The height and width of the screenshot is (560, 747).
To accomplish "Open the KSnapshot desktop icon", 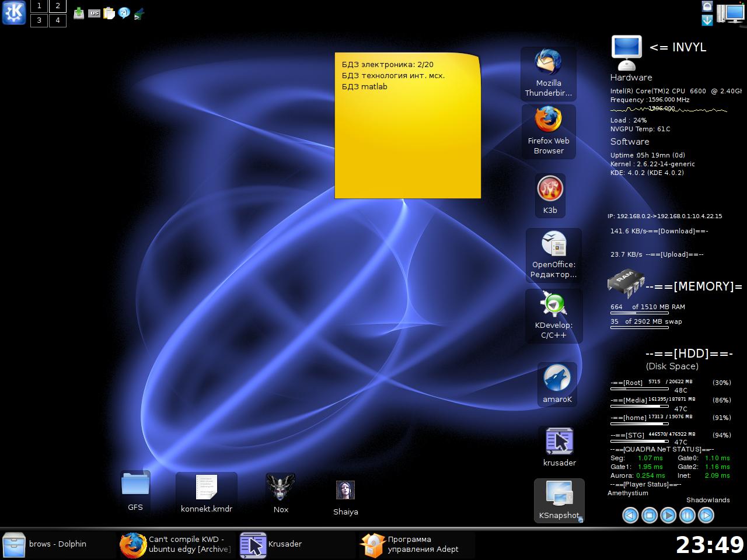I will [558, 500].
